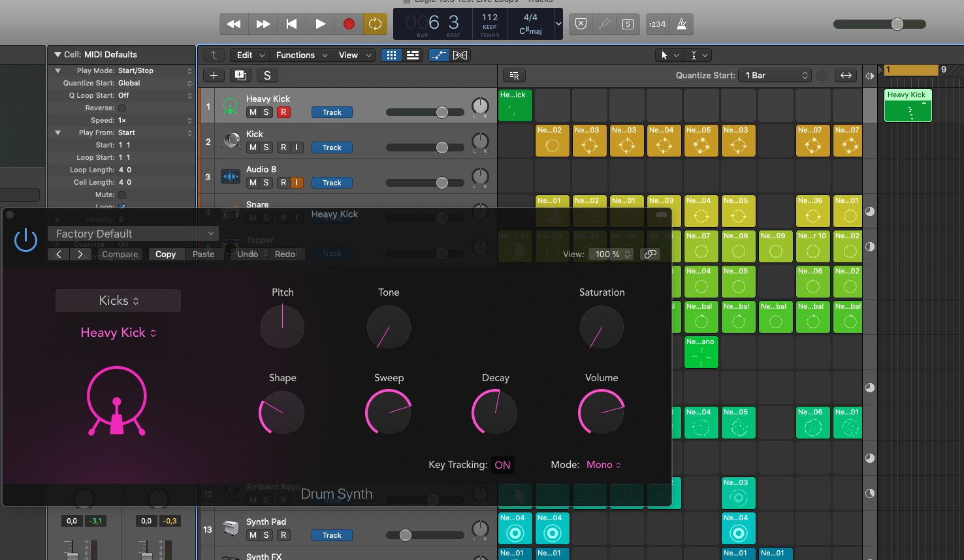Viewport: 964px width, 560px height.
Task: Show the Live Loops grid view
Action: pos(391,55)
